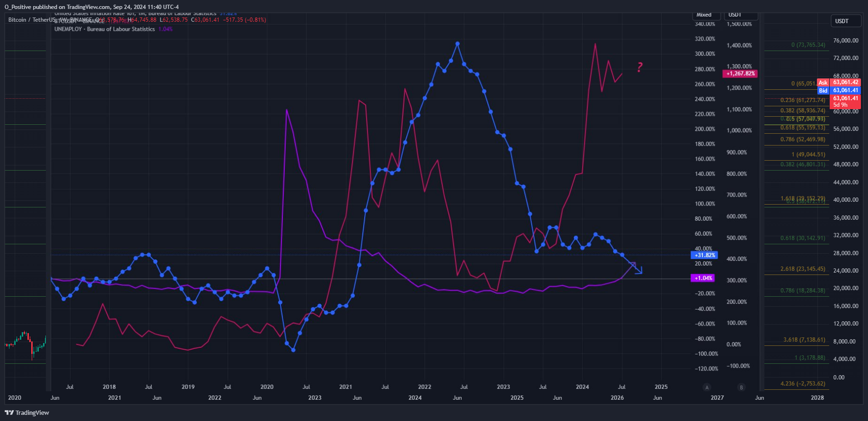
Task: Click the scale A circle icon
Action: point(707,387)
